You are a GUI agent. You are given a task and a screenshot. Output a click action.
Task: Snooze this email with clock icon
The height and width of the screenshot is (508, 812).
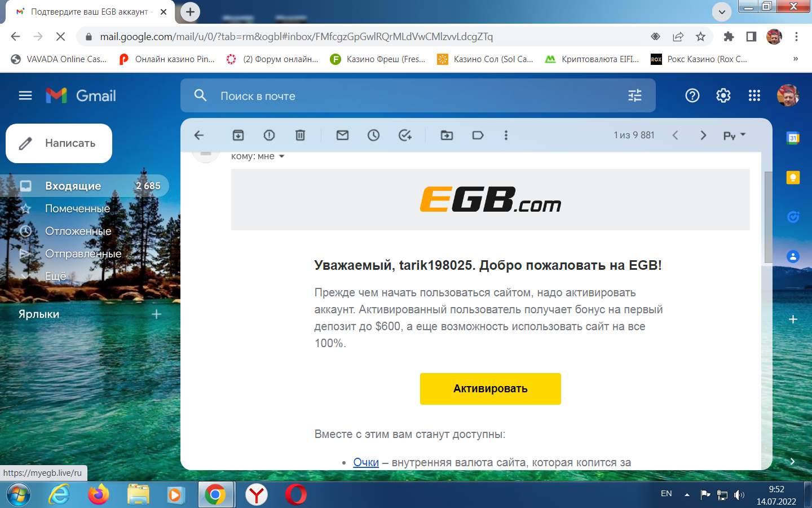[x=374, y=135]
